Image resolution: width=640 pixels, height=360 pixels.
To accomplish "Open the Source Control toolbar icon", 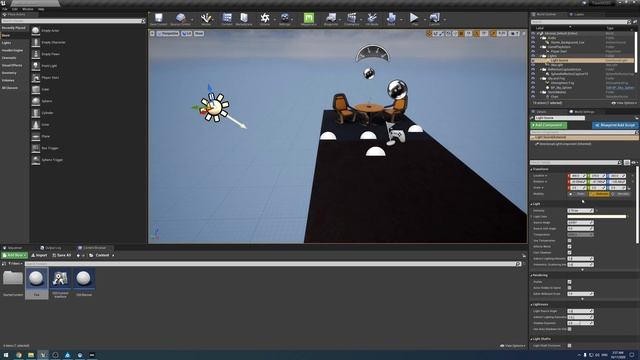I will tap(180, 18).
